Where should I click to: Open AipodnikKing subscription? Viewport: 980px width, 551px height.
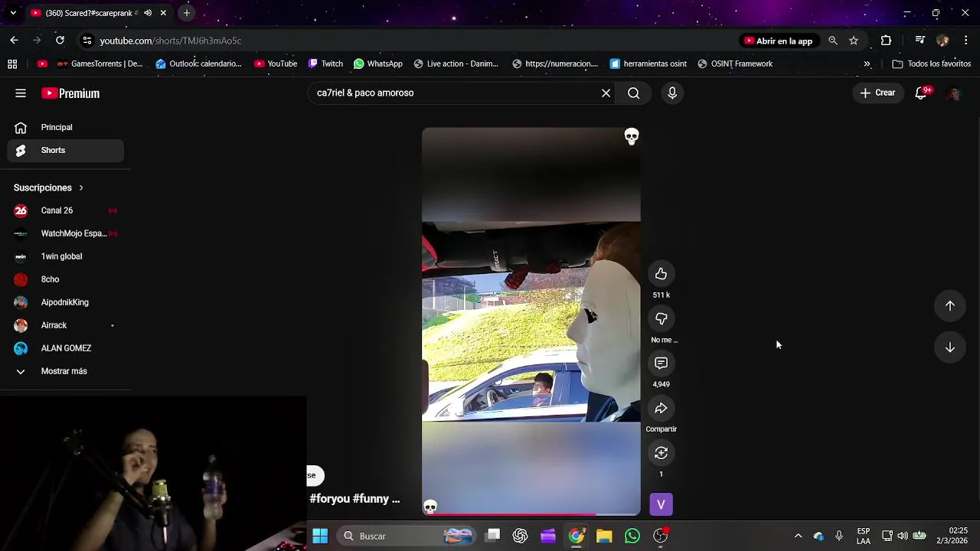[x=66, y=302]
